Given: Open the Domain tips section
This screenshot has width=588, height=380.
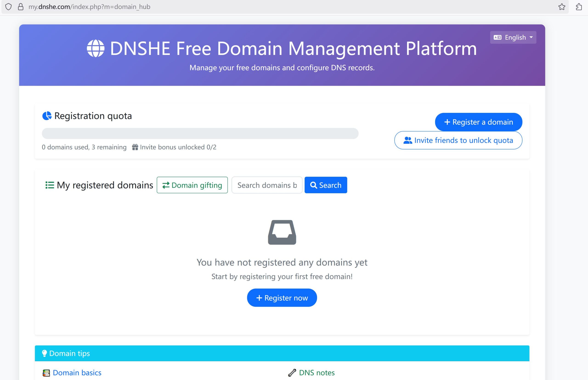Looking at the screenshot, I should (x=69, y=353).
